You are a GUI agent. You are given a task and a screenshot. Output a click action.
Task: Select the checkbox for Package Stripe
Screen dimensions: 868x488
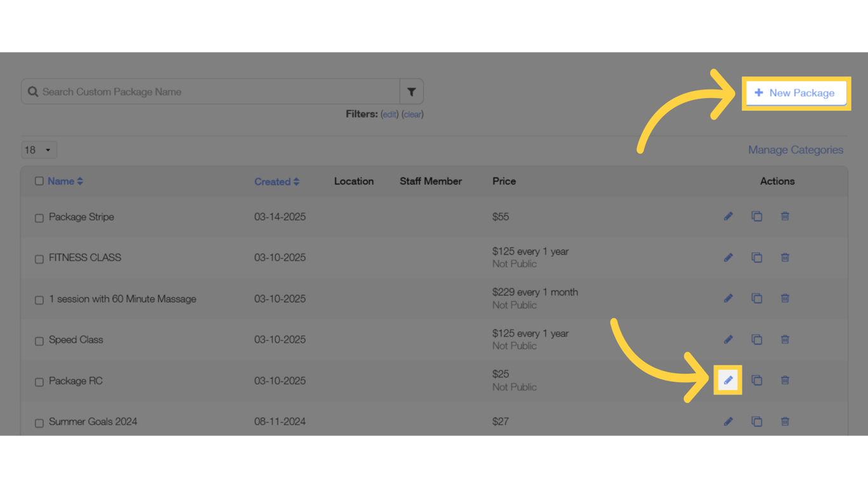coord(39,217)
